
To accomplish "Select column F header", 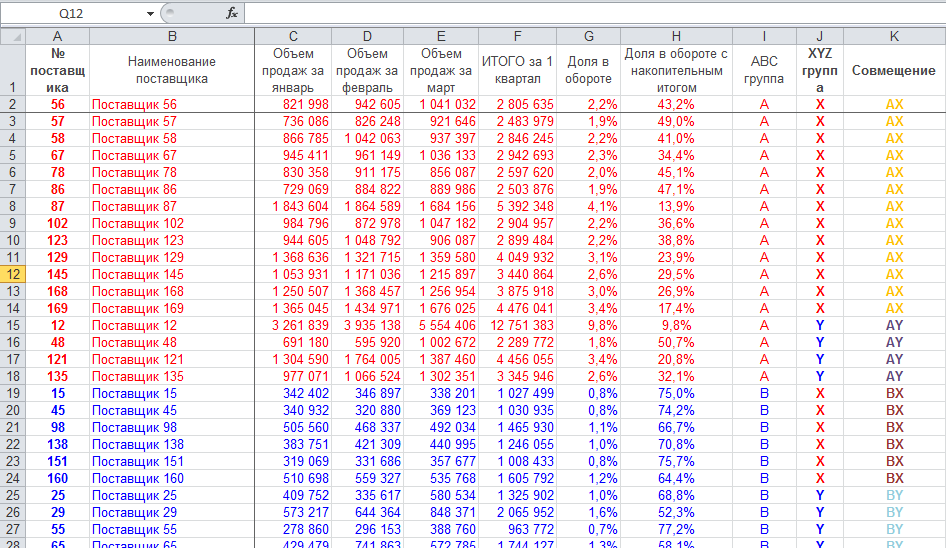I will click(517, 36).
